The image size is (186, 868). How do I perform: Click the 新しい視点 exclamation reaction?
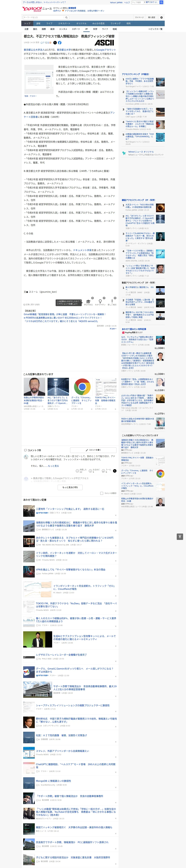coord(112,302)
